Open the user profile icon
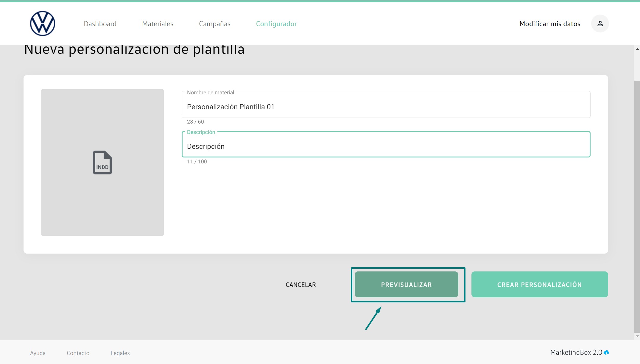The height and width of the screenshot is (364, 640). coord(600,24)
